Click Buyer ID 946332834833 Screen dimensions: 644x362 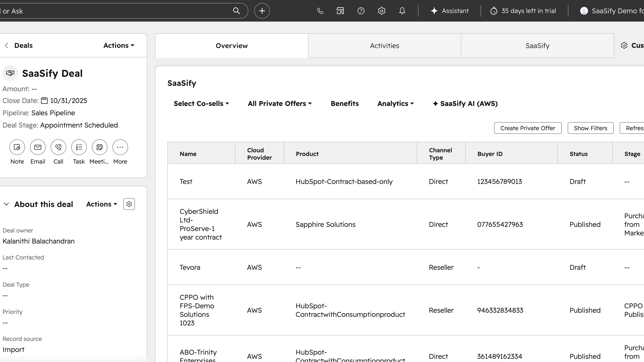[500, 310]
